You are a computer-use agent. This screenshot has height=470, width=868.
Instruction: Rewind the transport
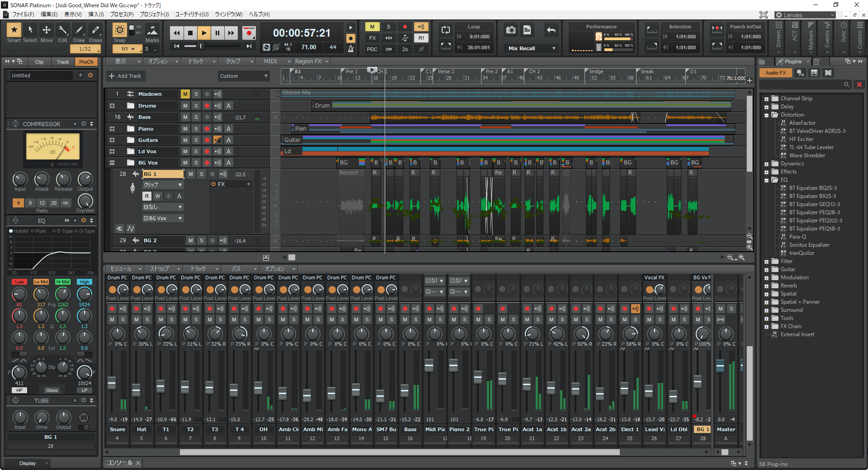[x=177, y=33]
